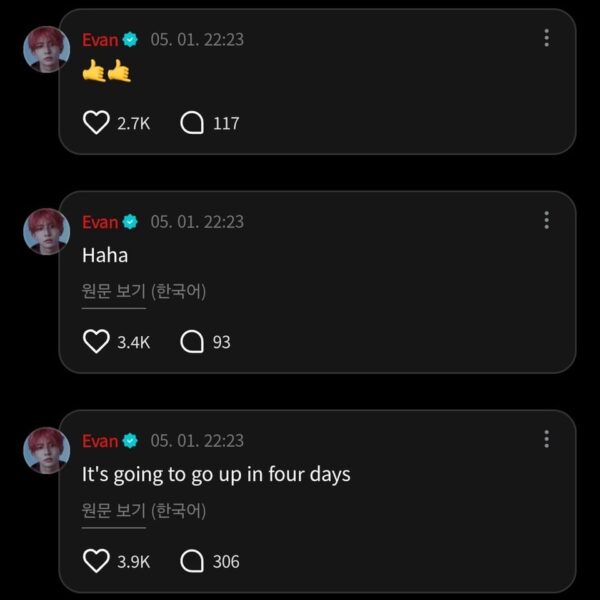Open profile picture on the emoji post

coord(46,49)
